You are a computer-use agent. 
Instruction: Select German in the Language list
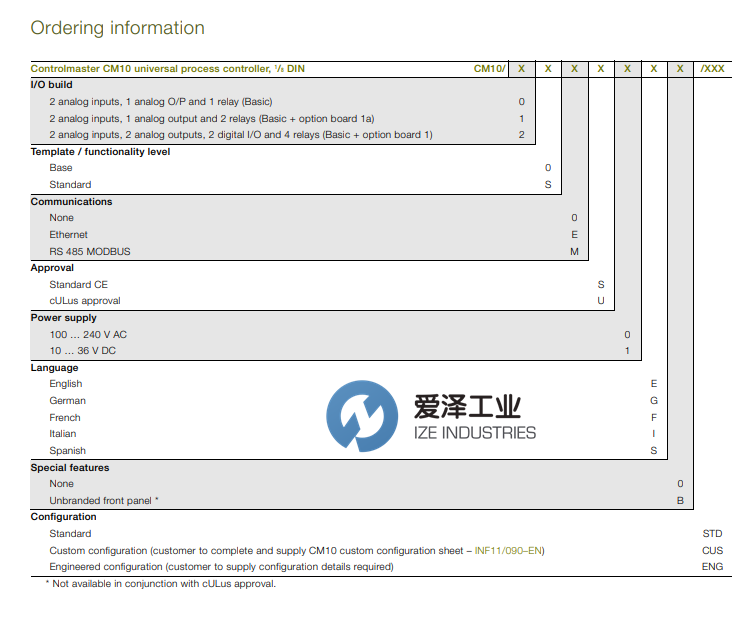click(x=68, y=401)
